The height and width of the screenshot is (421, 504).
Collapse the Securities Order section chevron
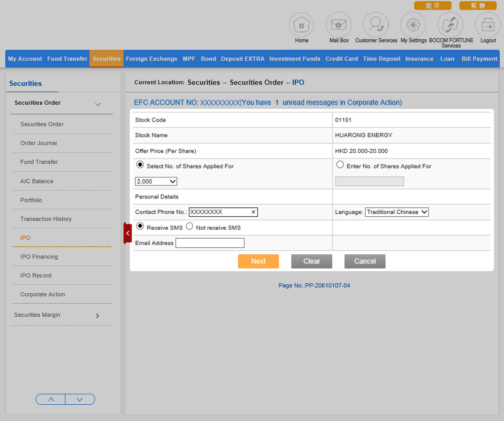98,104
